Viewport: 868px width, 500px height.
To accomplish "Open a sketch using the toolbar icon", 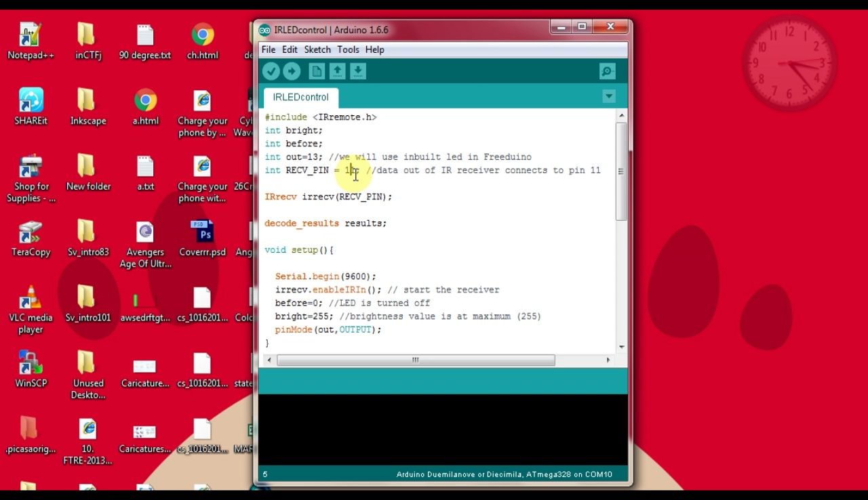I will point(337,70).
